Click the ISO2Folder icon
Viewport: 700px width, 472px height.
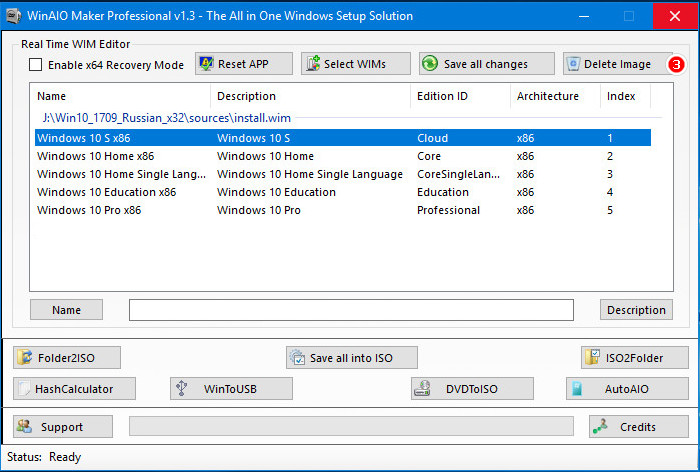pos(592,357)
